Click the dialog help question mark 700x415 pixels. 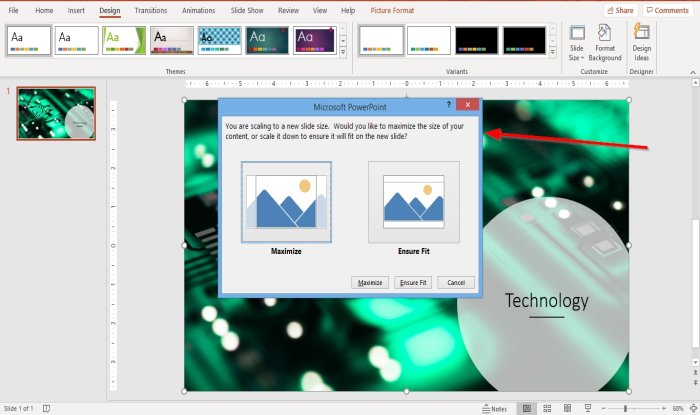(x=448, y=104)
